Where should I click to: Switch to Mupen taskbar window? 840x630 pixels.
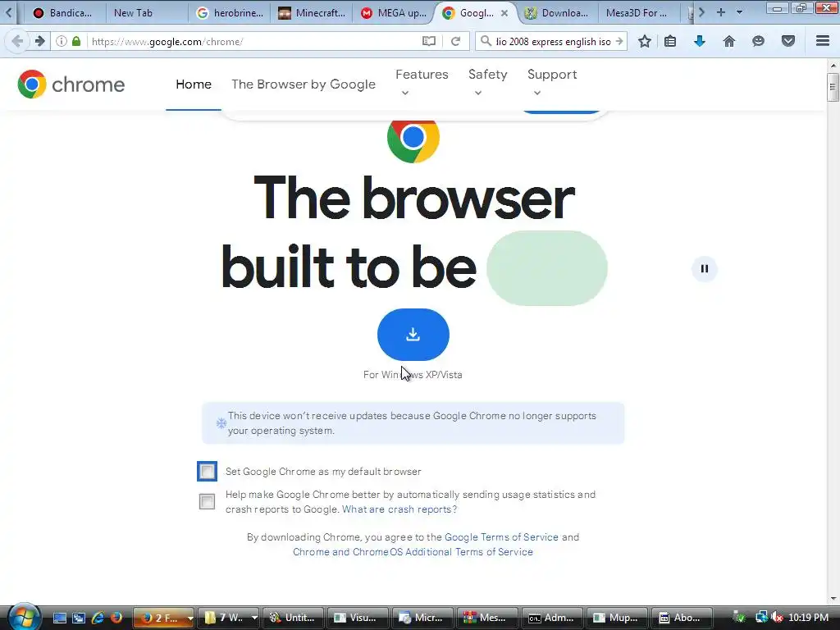click(617, 618)
